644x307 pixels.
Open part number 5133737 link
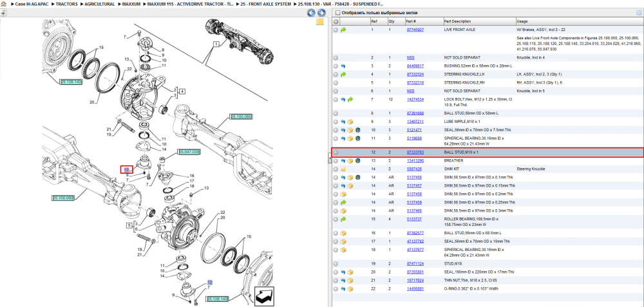[x=414, y=219]
